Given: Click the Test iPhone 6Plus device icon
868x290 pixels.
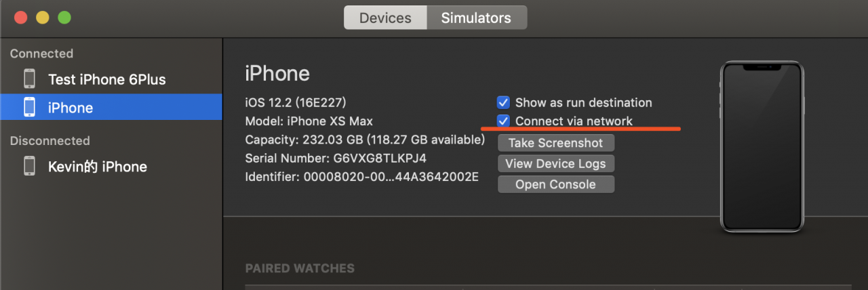Looking at the screenshot, I should click(x=29, y=79).
